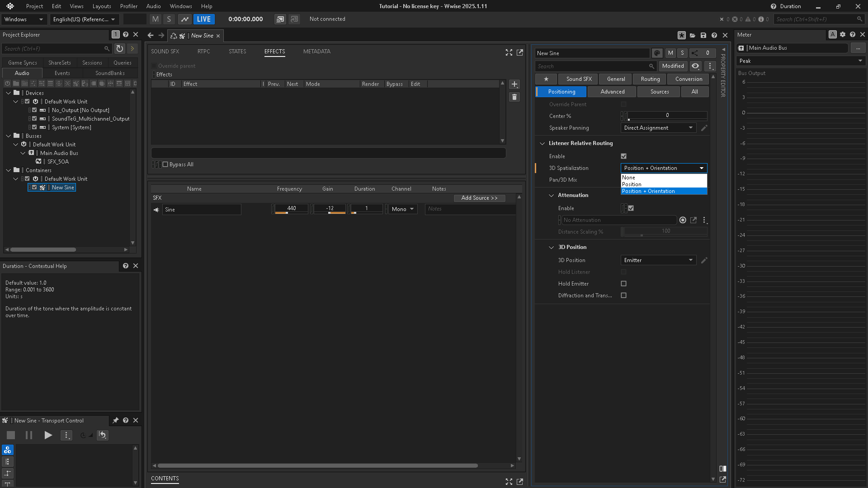Edit Speaker Panning pencil icon

(704, 128)
